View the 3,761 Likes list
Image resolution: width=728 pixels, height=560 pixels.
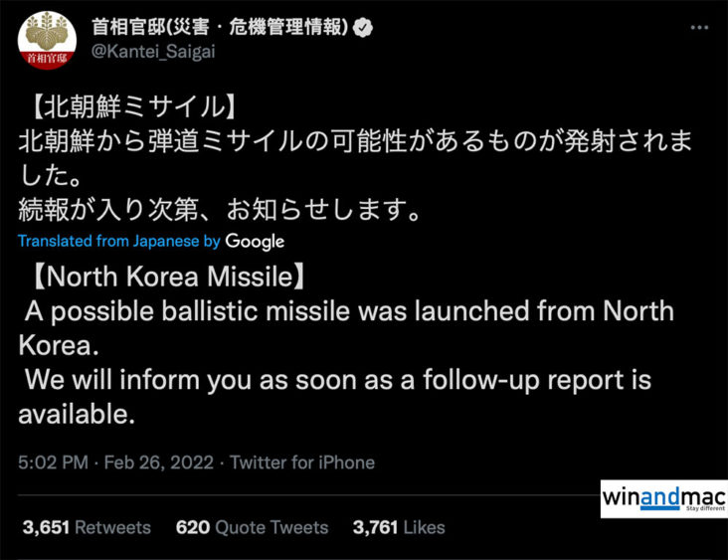398,527
